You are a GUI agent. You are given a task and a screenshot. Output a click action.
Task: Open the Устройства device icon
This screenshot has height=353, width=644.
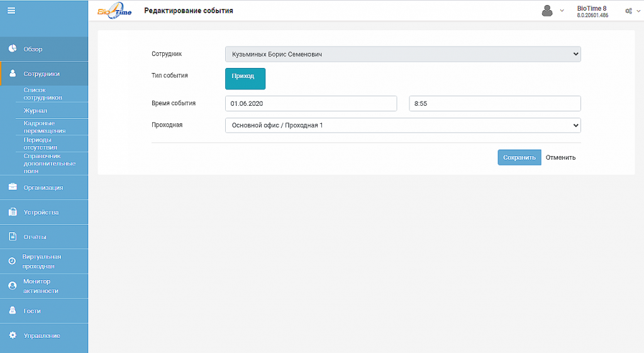click(13, 212)
